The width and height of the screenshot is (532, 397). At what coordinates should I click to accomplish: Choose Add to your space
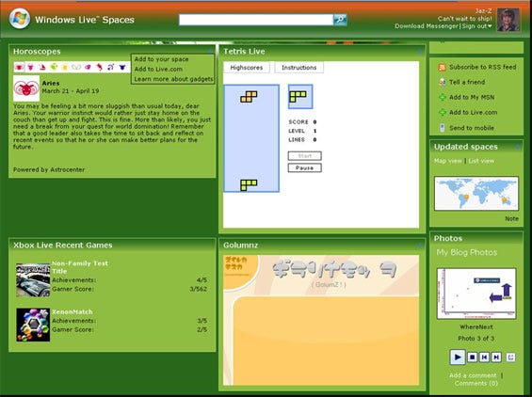pyautogui.click(x=162, y=59)
